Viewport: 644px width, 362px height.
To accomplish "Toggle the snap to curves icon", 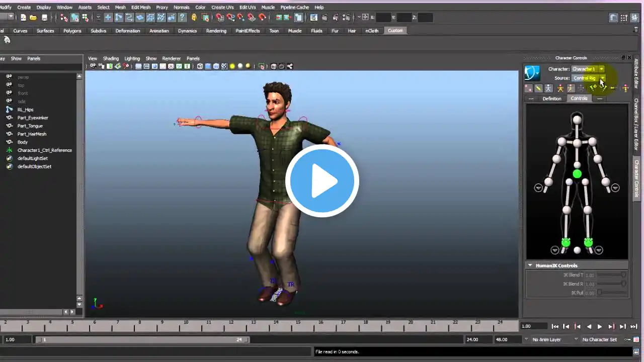I will pos(230,18).
